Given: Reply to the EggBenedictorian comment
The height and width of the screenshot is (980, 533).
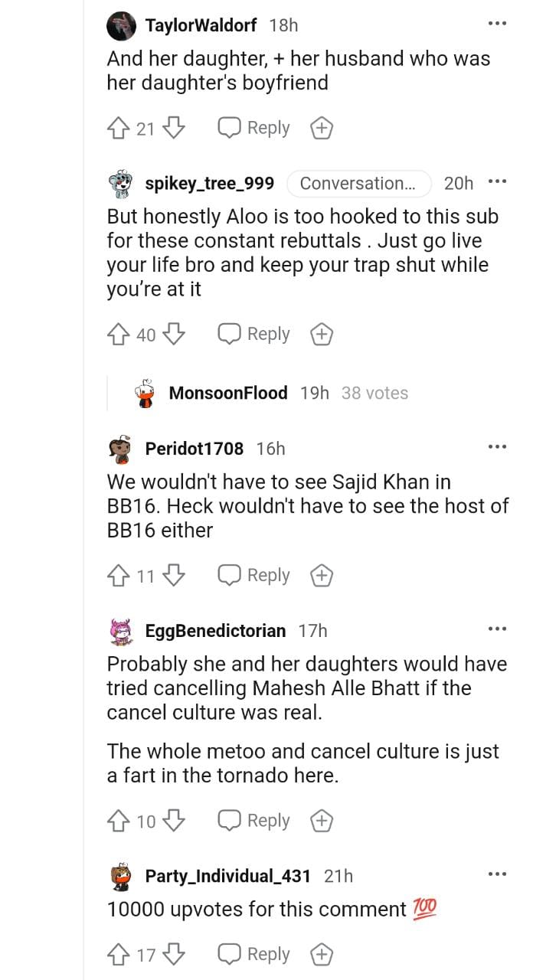Looking at the screenshot, I should pos(255,821).
